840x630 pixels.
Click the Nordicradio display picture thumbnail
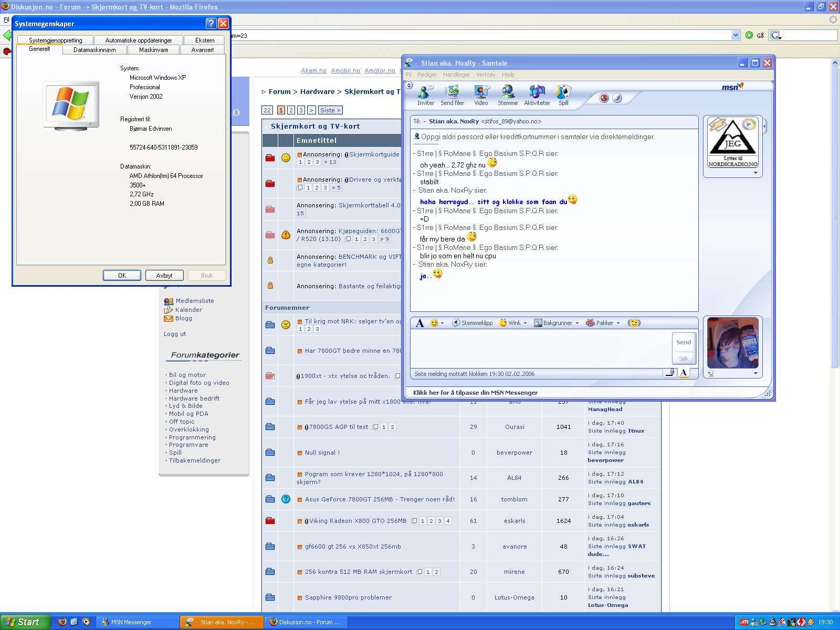pos(732,142)
